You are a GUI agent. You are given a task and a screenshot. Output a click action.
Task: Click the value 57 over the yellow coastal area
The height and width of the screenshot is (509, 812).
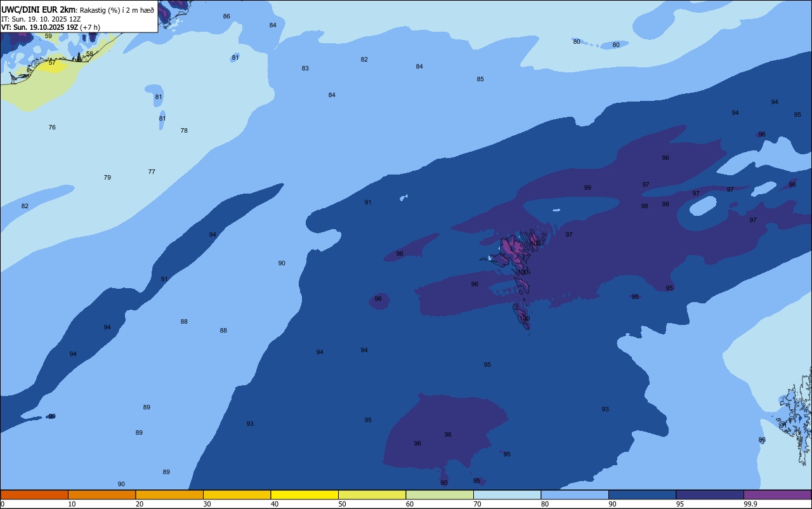click(x=52, y=63)
